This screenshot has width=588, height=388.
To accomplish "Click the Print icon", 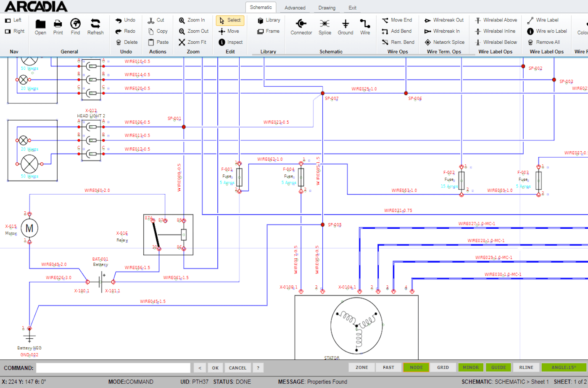I will [58, 24].
